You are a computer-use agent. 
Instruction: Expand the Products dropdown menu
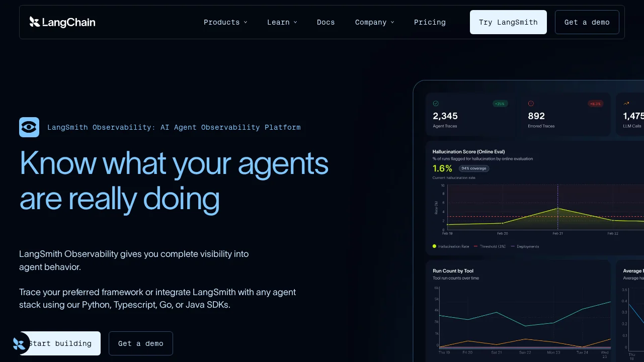click(x=225, y=22)
